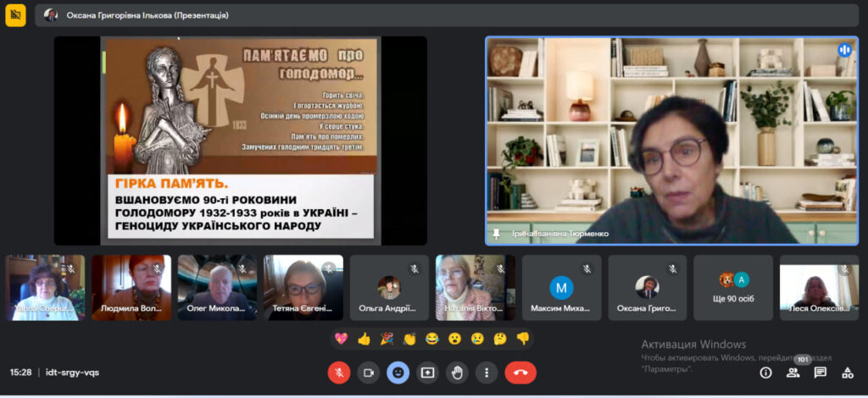Send the heart emoji reaction
868x398 pixels.
tap(342, 339)
